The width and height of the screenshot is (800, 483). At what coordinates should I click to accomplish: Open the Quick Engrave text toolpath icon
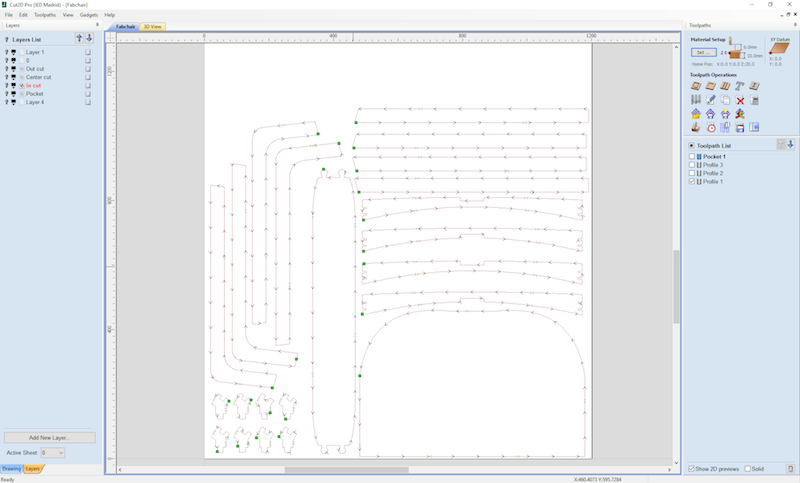point(740,86)
